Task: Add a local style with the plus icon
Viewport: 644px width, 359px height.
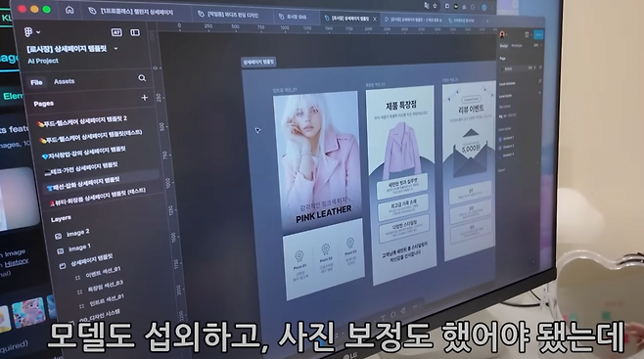Action: coord(539,94)
